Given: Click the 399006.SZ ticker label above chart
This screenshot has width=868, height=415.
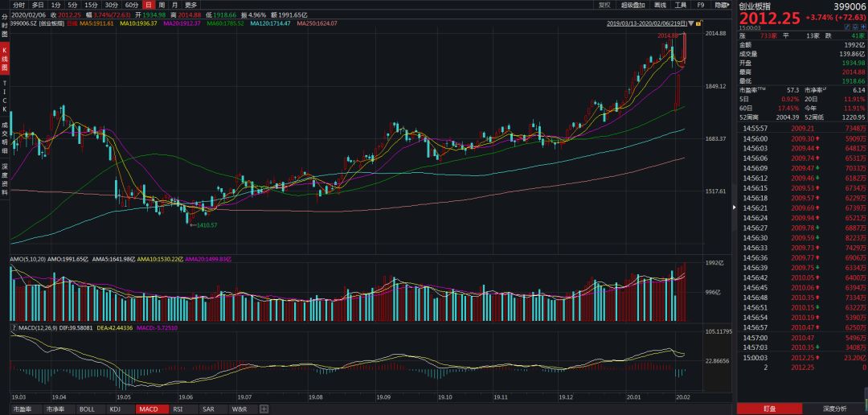Looking at the screenshot, I should click(x=24, y=24).
